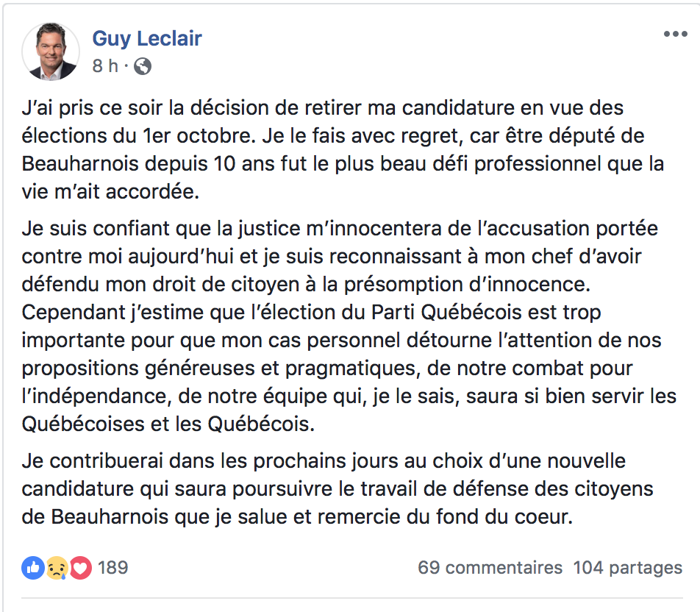This screenshot has height=612, width=700.
Task: Select the paragraph beginning "Je contribuerai dans"
Action: pos(337,488)
